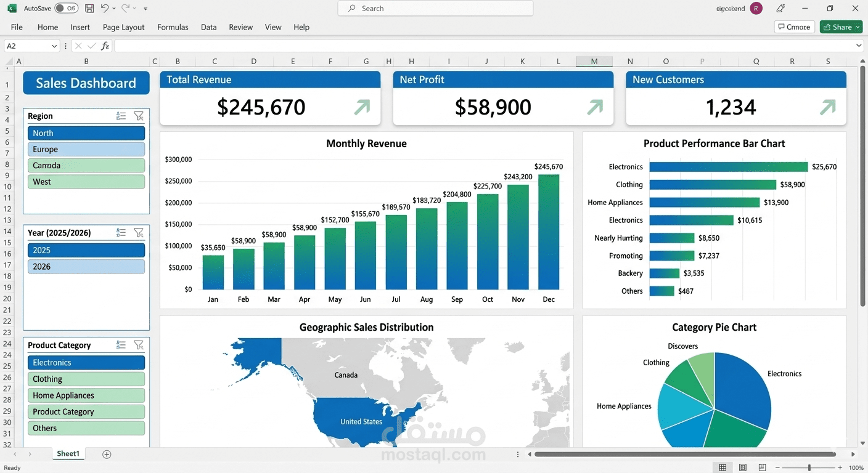Select West in the Region slicer

click(86, 182)
